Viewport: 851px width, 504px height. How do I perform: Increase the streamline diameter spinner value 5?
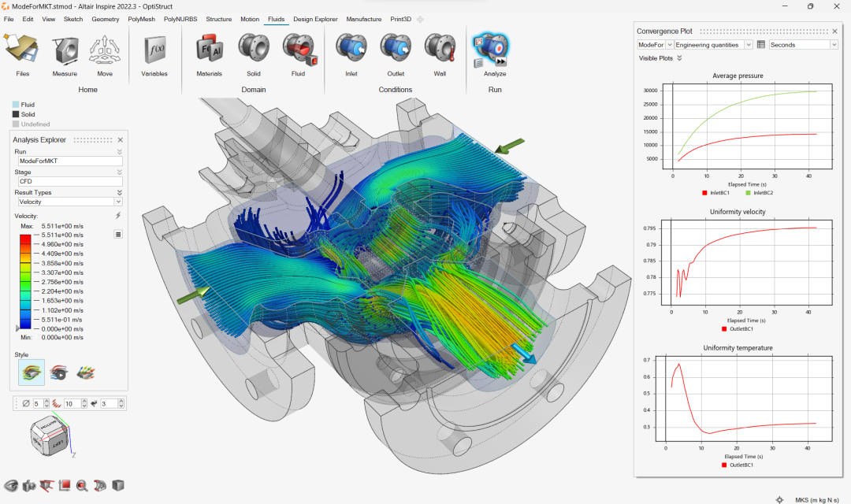coord(46,402)
